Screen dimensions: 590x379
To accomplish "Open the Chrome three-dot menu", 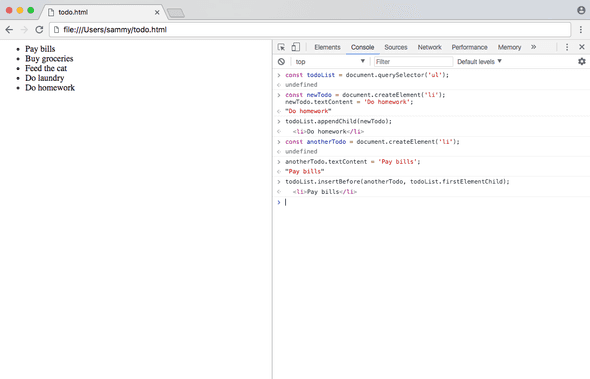I will [581, 30].
